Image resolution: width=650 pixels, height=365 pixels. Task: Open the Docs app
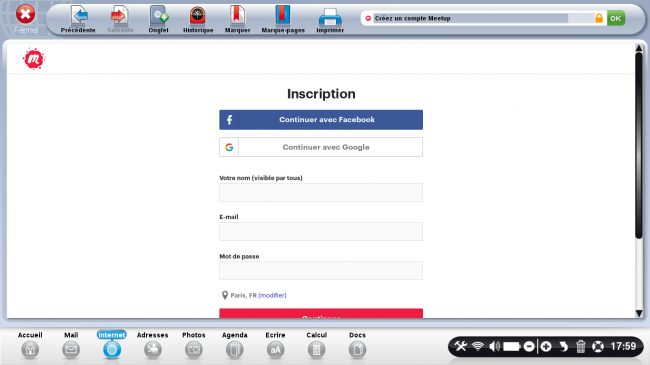tap(357, 345)
